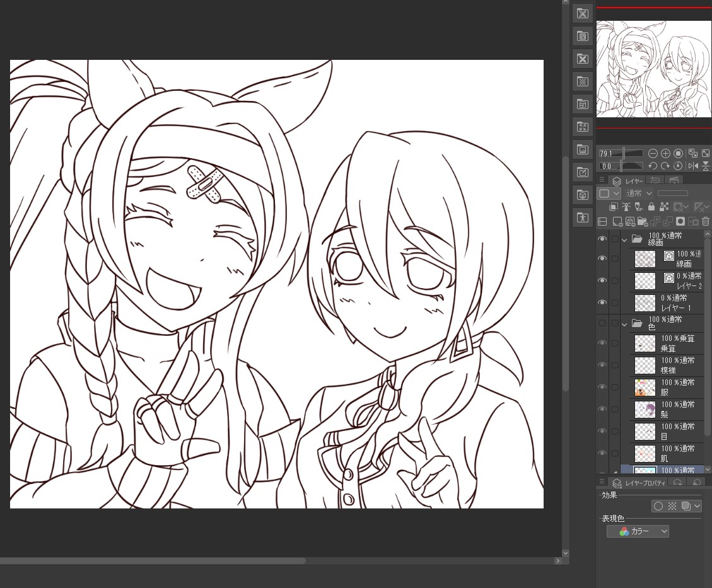
Task: Collapse the 色 layer folder
Action: click(x=624, y=324)
